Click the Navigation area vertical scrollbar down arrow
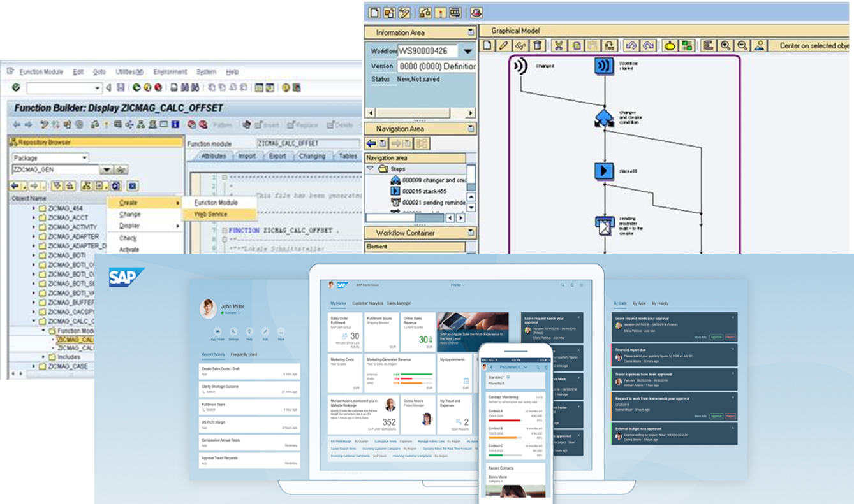Screen dimensions: 854x504 pos(471,207)
